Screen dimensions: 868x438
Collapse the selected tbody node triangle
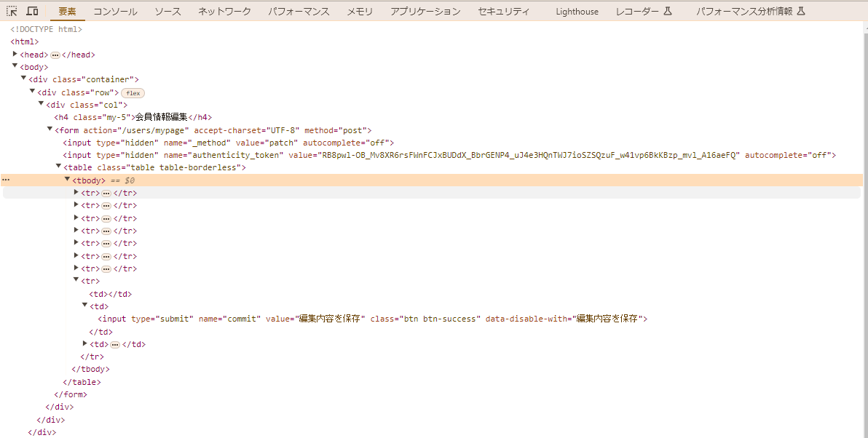click(x=67, y=179)
